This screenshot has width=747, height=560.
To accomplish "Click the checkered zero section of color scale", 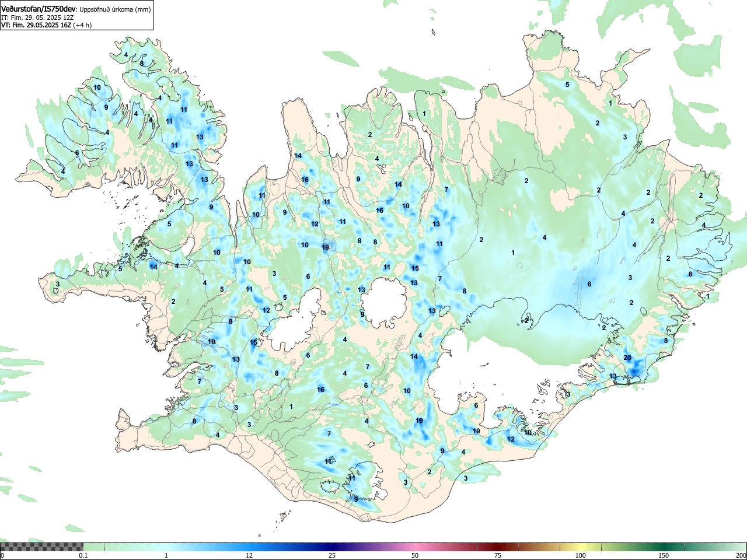I will tap(41, 547).
